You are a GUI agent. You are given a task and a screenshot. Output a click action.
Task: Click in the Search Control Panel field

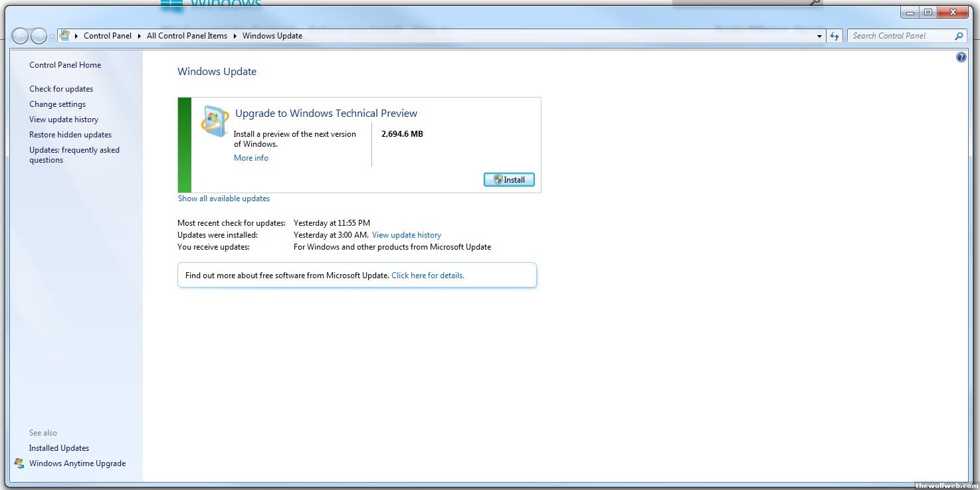[x=900, y=36]
